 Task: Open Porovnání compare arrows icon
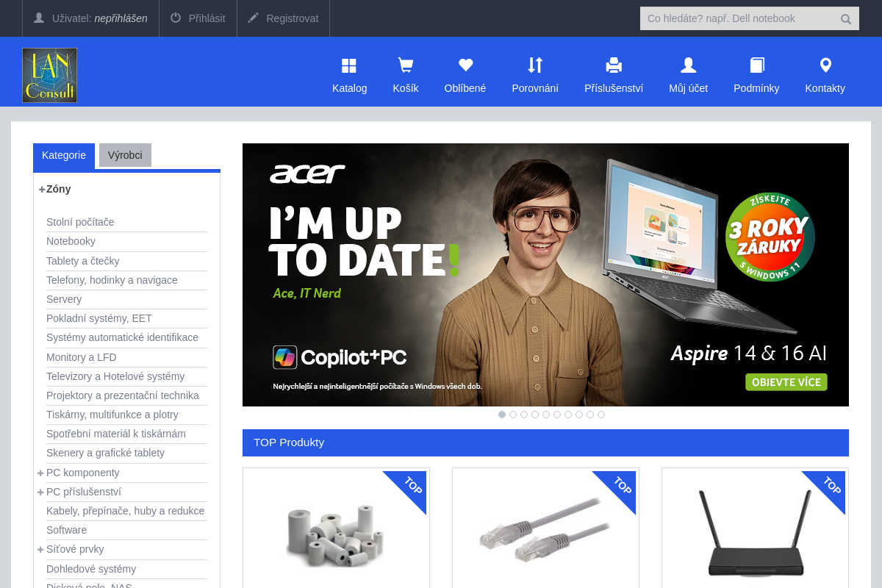(535, 65)
